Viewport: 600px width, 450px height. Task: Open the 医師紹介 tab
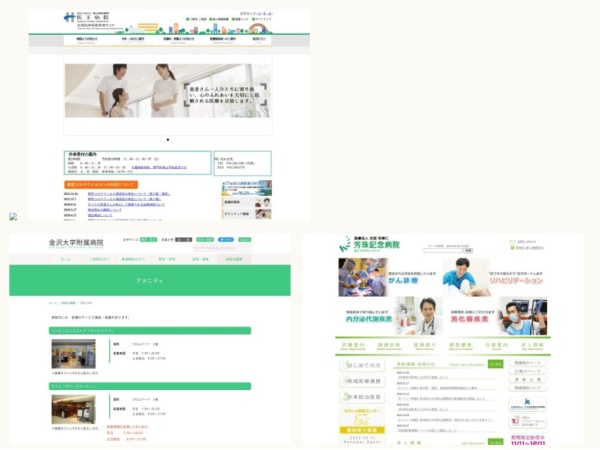click(x=425, y=346)
